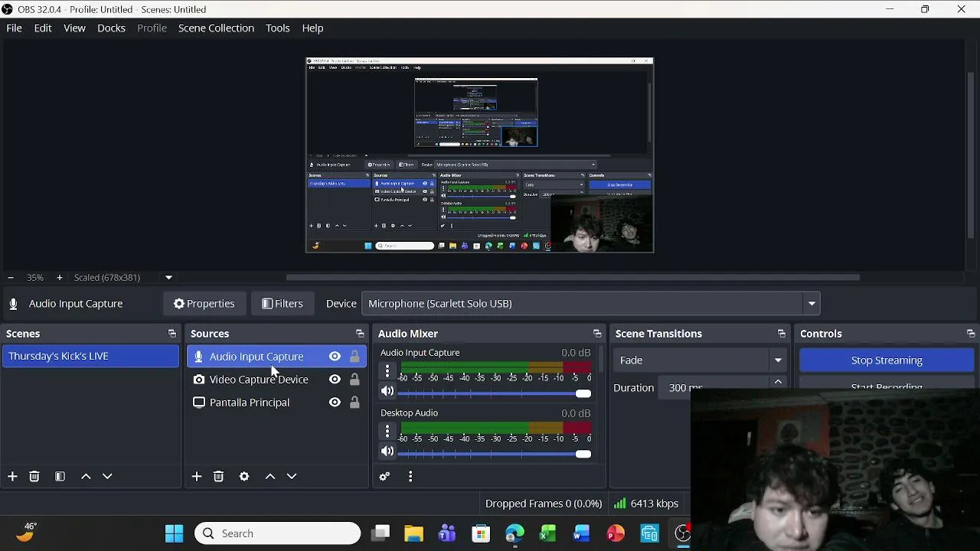Float the Controls dock
This screenshot has height=551, width=980.
coord(971,334)
